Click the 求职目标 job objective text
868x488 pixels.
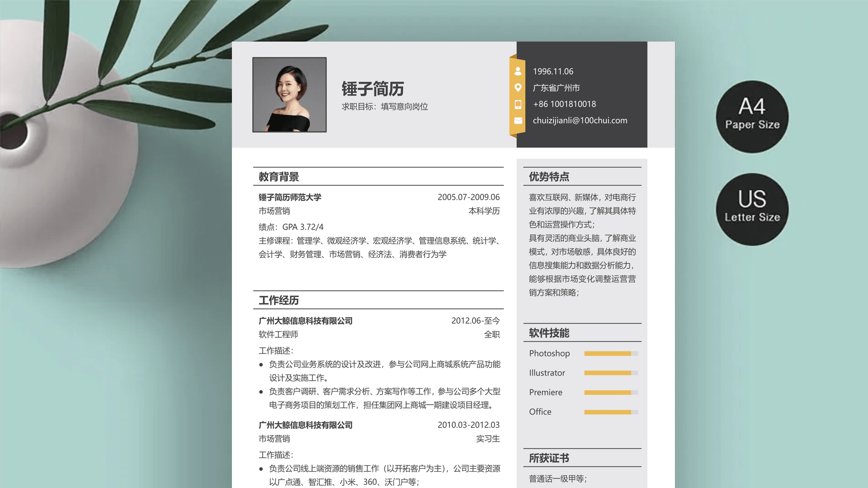(385, 107)
